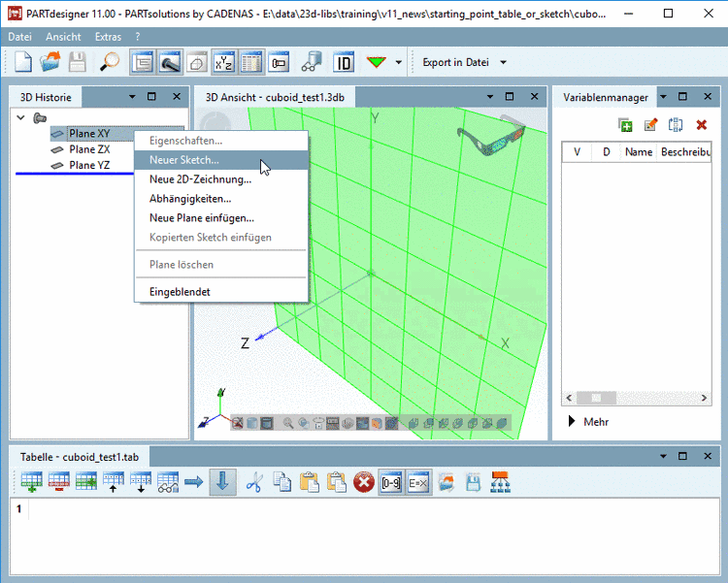
Task: Open the dropdown arrow next to green triangle
Action: coord(398,62)
